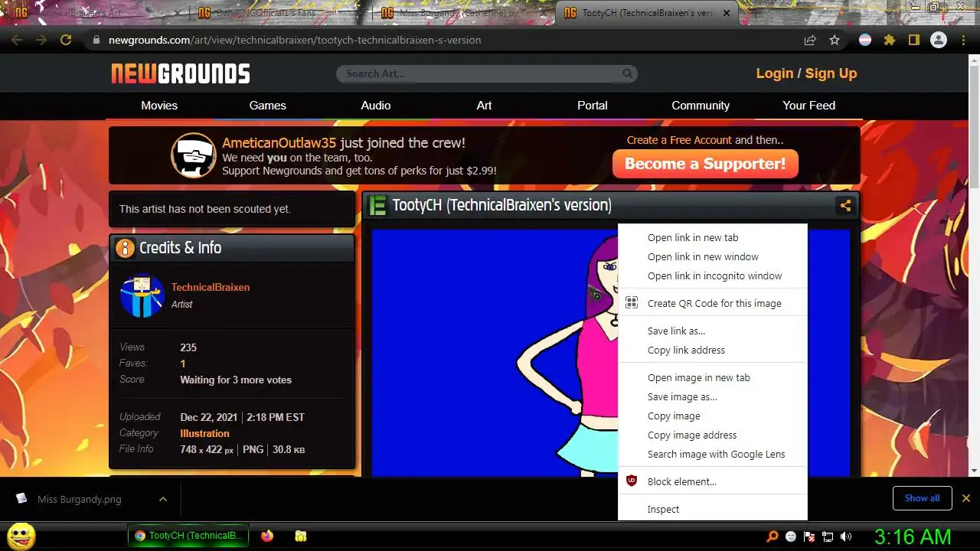980x551 pixels.
Task: Click the search magnifier icon
Action: [x=628, y=73]
